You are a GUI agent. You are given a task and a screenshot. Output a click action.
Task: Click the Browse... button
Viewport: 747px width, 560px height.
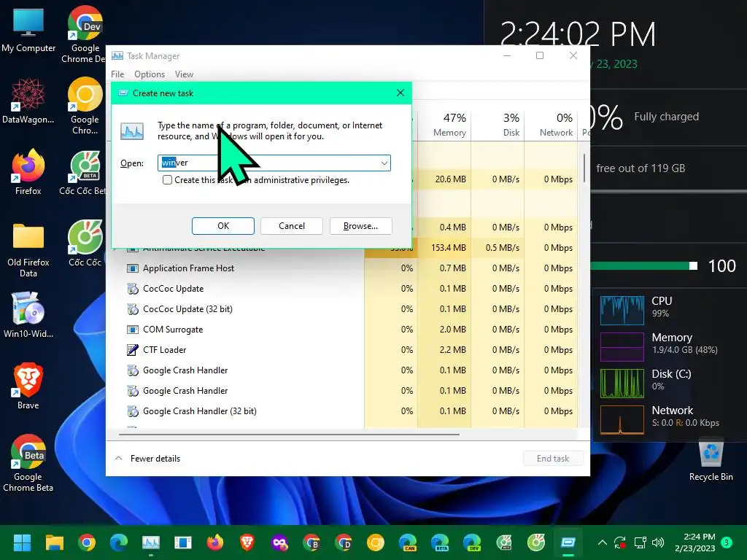pos(360,226)
